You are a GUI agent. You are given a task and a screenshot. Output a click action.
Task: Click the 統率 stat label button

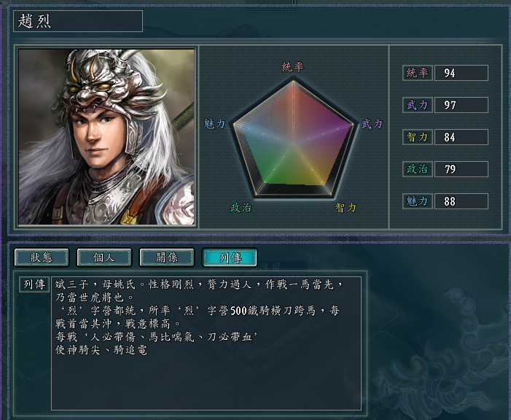click(418, 73)
